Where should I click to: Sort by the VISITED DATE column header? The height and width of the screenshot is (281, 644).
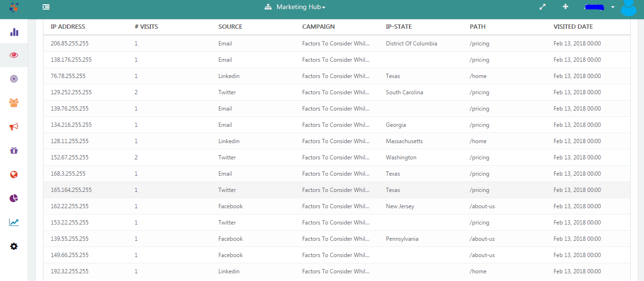click(x=573, y=27)
